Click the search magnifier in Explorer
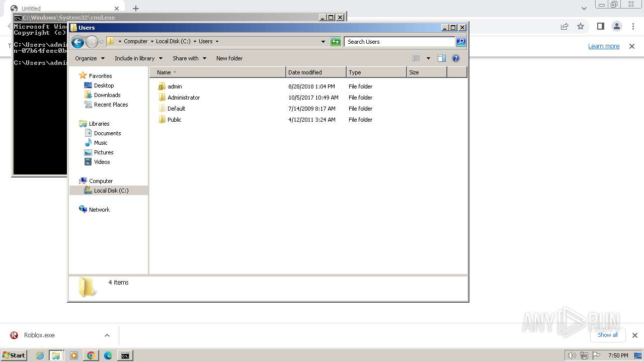This screenshot has height=362, width=644. tap(461, 42)
